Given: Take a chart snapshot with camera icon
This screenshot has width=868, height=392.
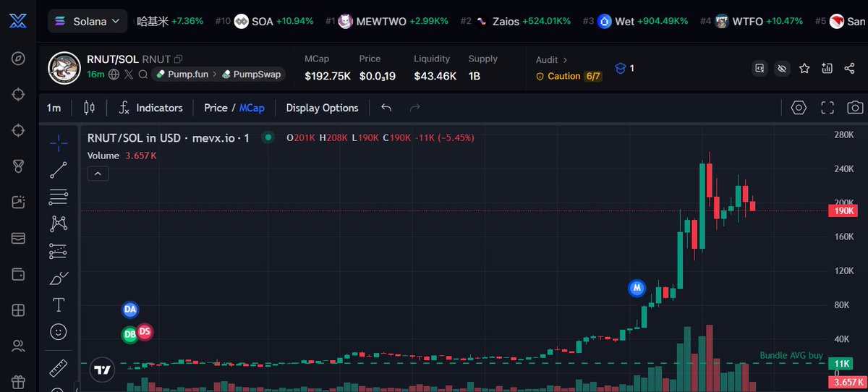Looking at the screenshot, I should pos(855,108).
